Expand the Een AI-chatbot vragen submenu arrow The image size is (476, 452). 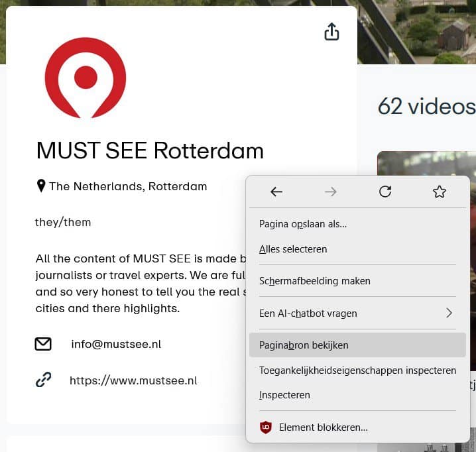449,313
